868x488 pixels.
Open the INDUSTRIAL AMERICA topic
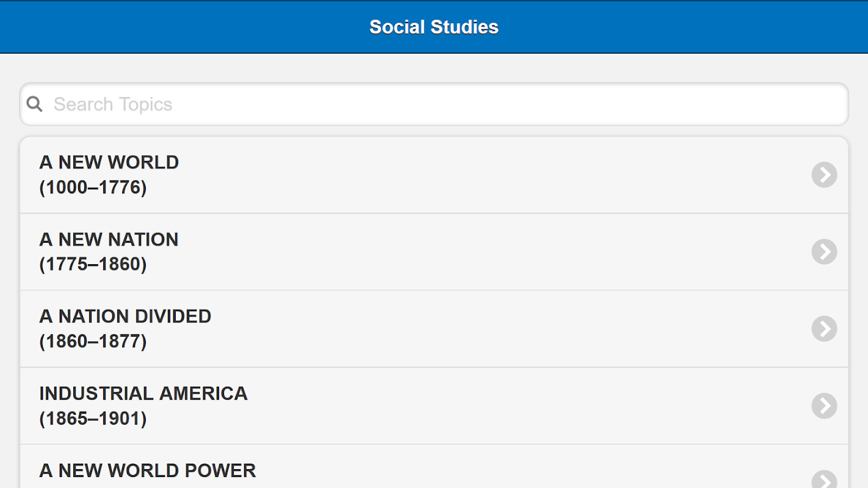click(x=143, y=393)
